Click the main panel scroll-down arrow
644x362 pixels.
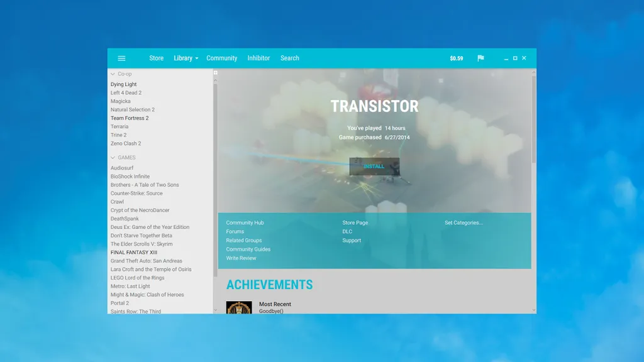pyautogui.click(x=533, y=310)
